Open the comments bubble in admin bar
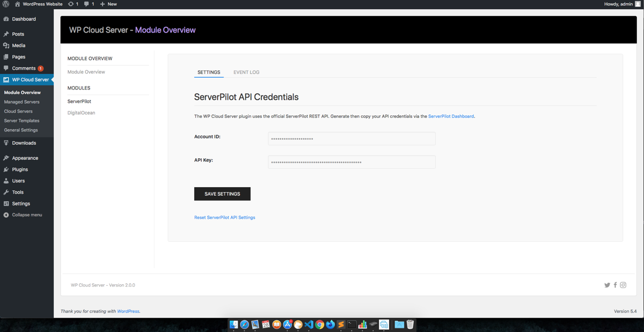Screen dimensions: 644x332 click(x=86, y=4)
